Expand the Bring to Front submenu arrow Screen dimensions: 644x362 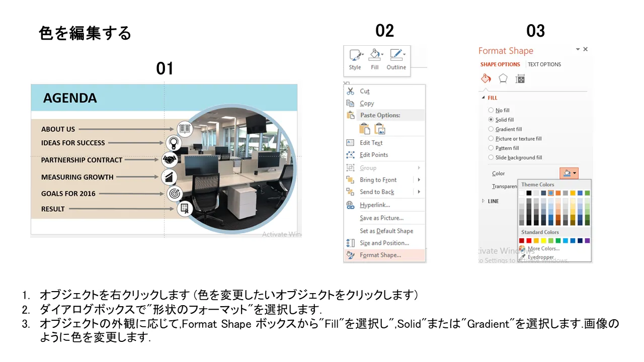(x=419, y=180)
